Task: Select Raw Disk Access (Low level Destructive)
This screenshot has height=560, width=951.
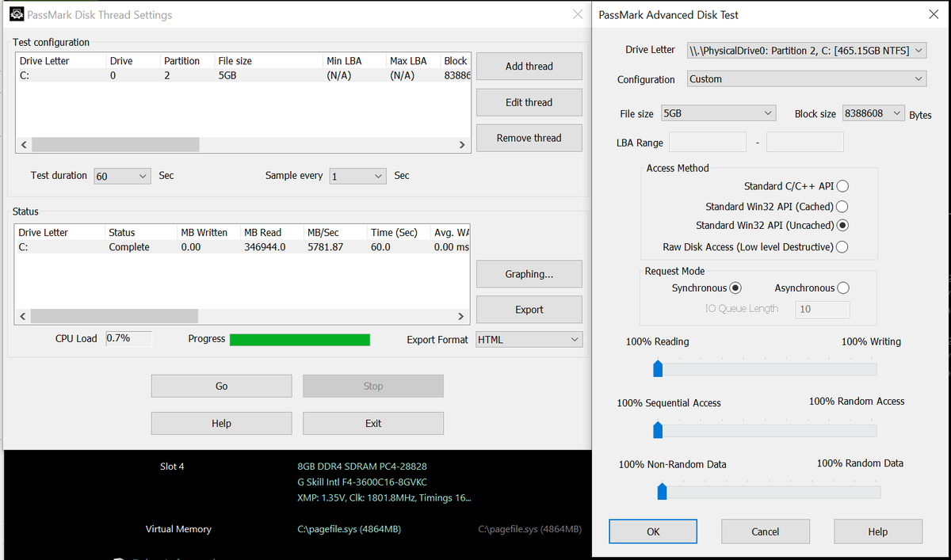Action: click(x=842, y=246)
